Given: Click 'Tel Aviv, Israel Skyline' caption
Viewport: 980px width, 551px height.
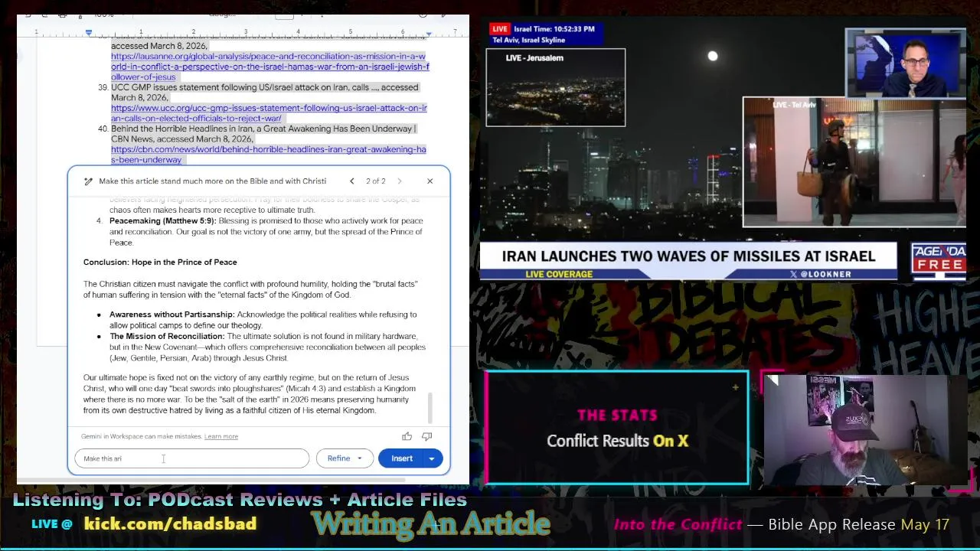Looking at the screenshot, I should click(x=528, y=40).
